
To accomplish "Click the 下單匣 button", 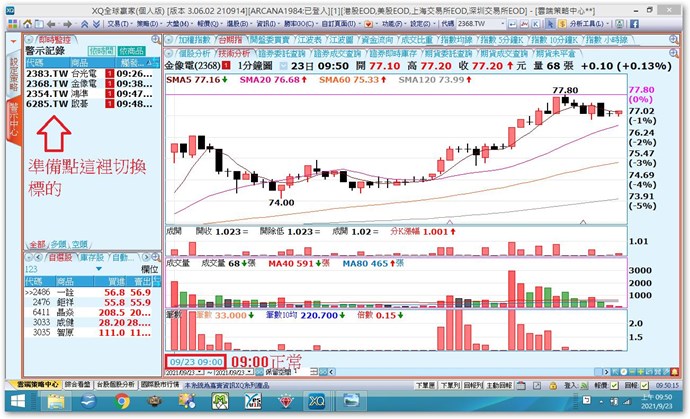I will tap(424, 383).
